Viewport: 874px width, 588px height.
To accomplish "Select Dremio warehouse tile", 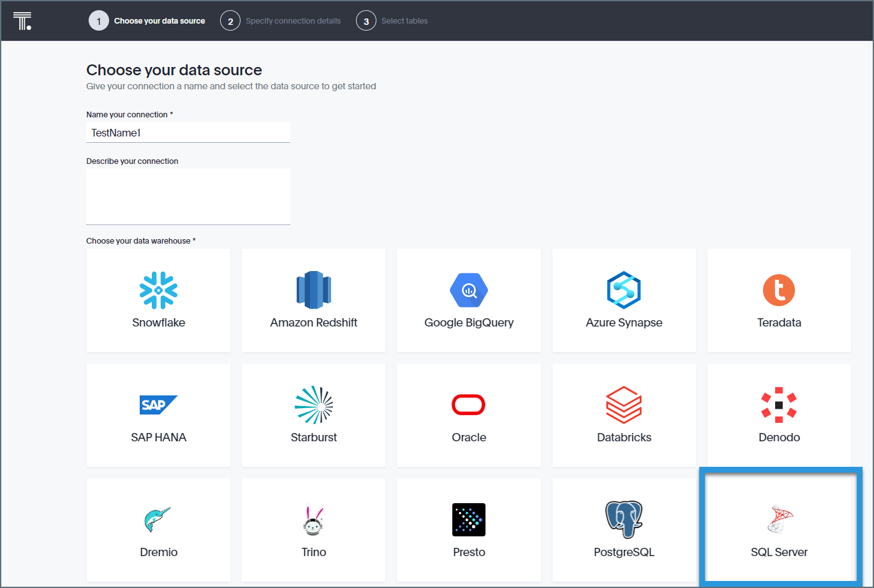I will pos(158,529).
